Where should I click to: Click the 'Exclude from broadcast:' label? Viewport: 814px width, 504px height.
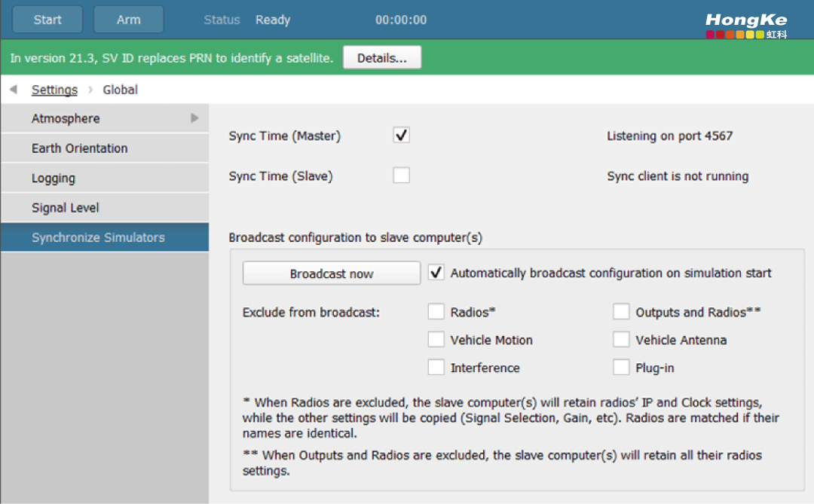[311, 313]
